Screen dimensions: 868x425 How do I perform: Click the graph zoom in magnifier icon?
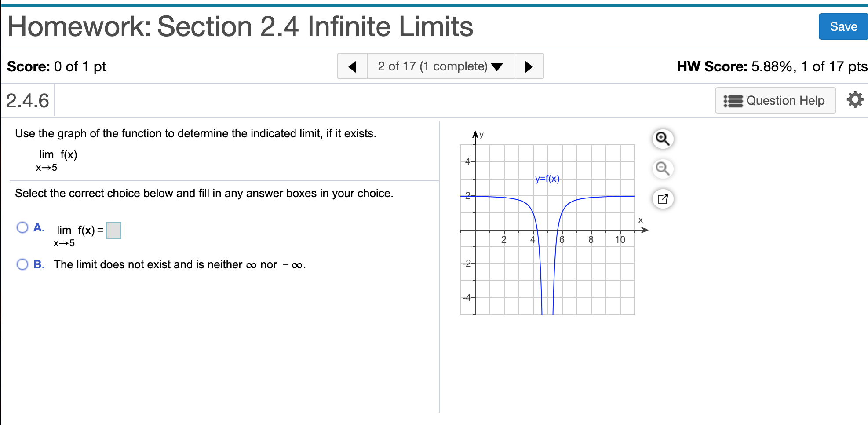[x=663, y=139]
